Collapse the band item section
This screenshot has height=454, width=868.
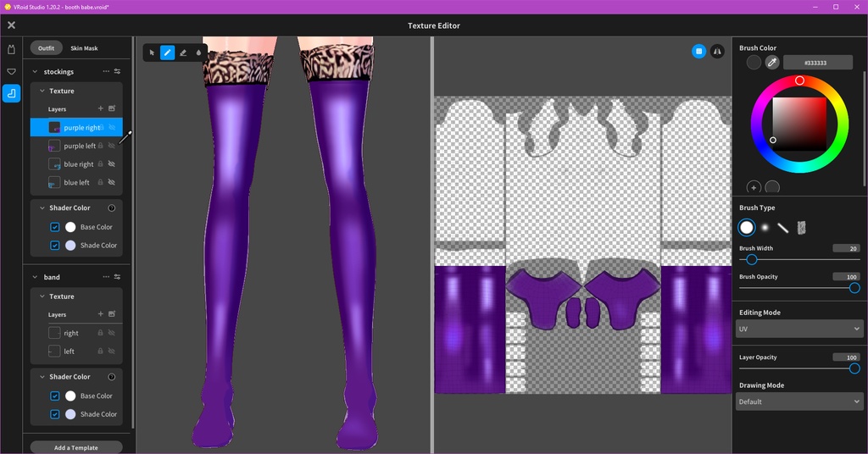(x=35, y=276)
